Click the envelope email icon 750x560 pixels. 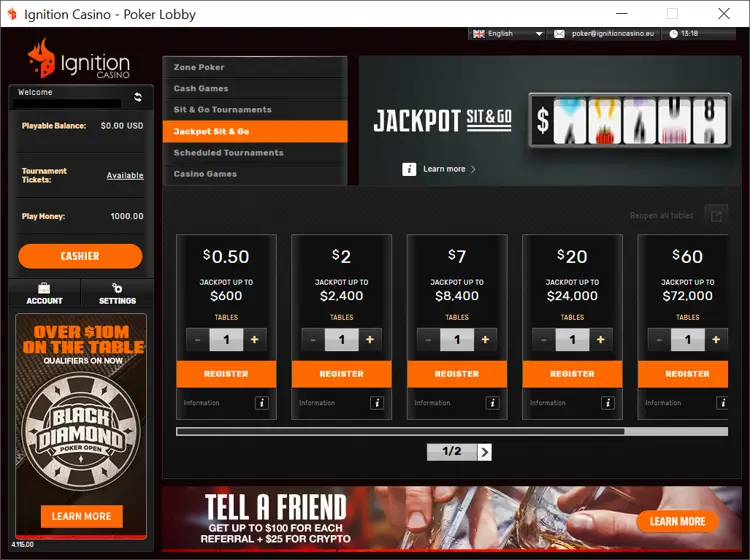(559, 34)
